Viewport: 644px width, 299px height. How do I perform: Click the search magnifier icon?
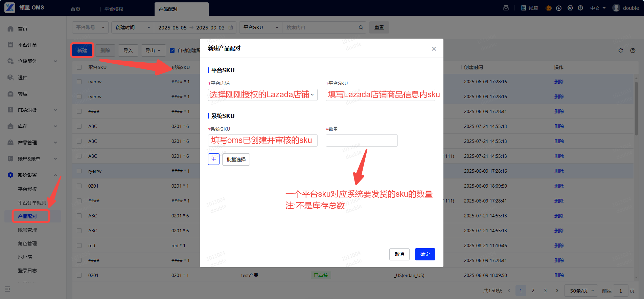[361, 27]
